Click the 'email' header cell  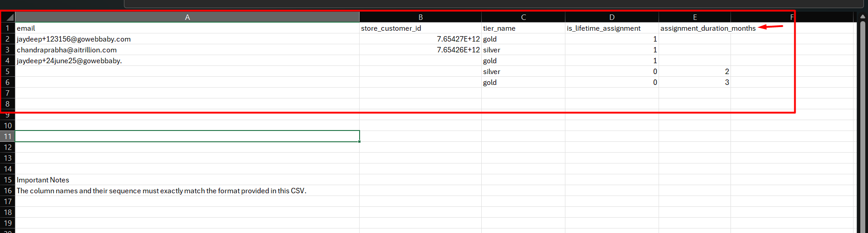coord(187,28)
